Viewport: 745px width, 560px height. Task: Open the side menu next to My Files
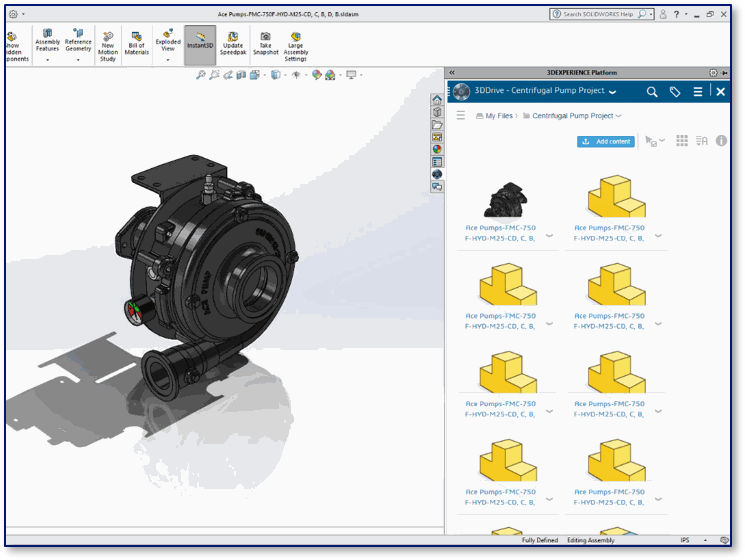(460, 115)
